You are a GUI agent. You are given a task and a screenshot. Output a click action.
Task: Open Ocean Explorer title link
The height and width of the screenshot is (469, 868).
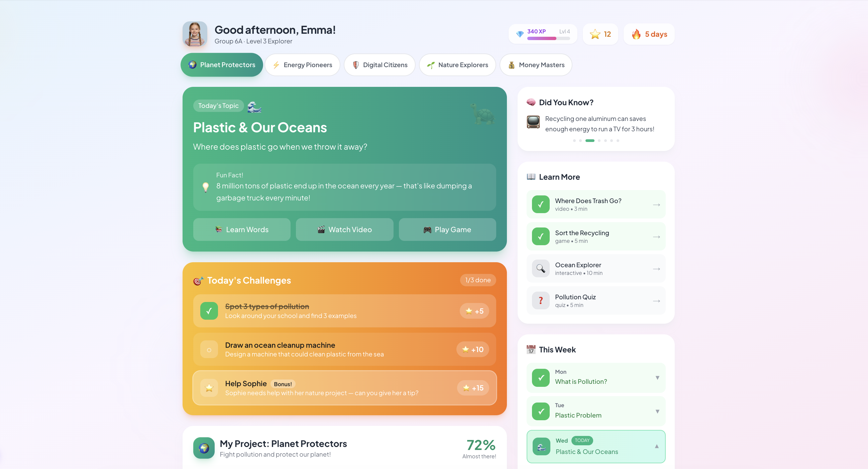click(578, 265)
